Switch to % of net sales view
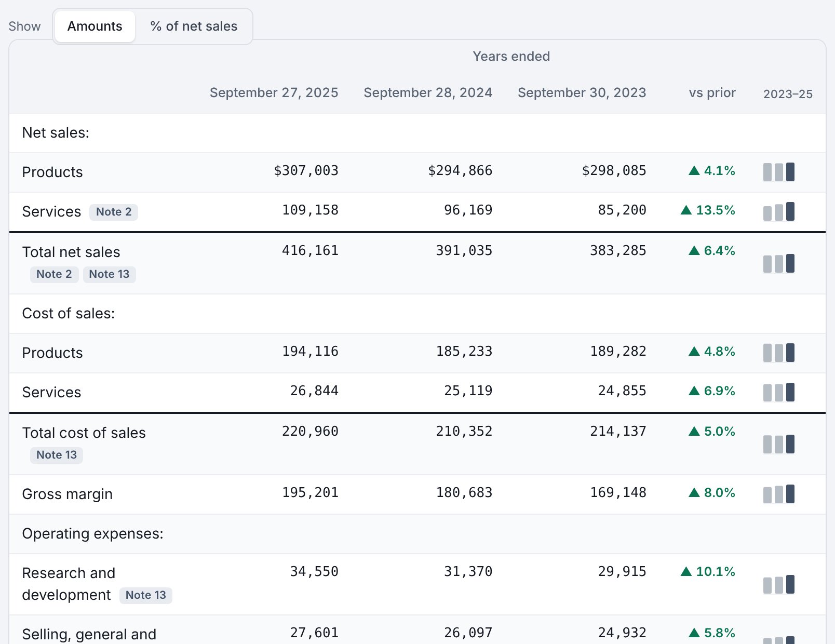The width and height of the screenshot is (835, 644). click(194, 26)
